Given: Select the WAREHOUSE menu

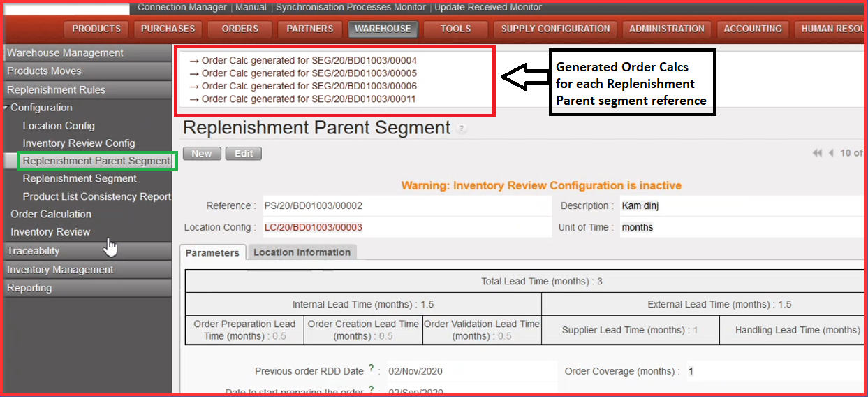Looking at the screenshot, I should coord(383,29).
